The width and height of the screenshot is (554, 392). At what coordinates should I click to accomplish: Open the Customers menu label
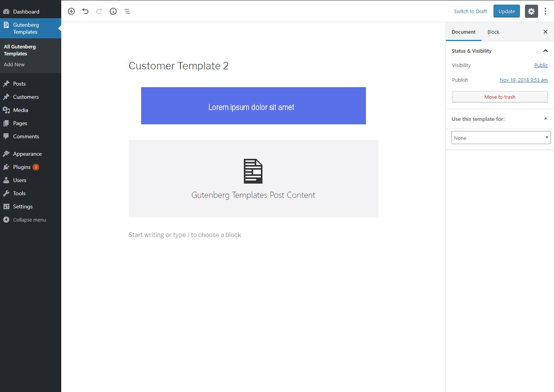pyautogui.click(x=26, y=97)
